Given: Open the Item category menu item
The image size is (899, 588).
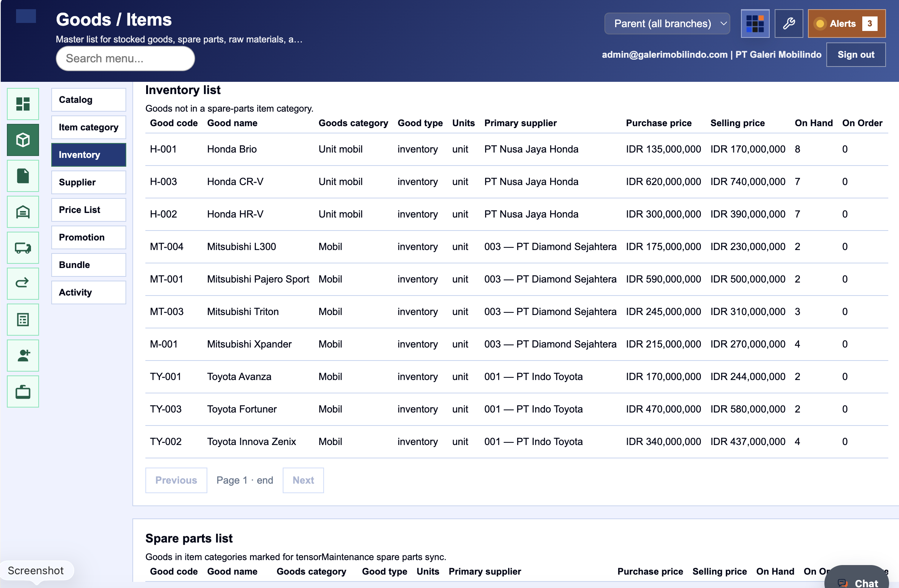Looking at the screenshot, I should (x=88, y=127).
